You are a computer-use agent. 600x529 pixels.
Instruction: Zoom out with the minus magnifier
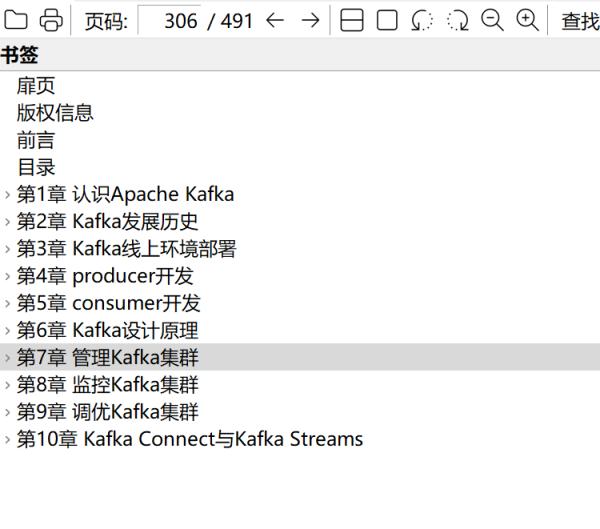(x=492, y=20)
